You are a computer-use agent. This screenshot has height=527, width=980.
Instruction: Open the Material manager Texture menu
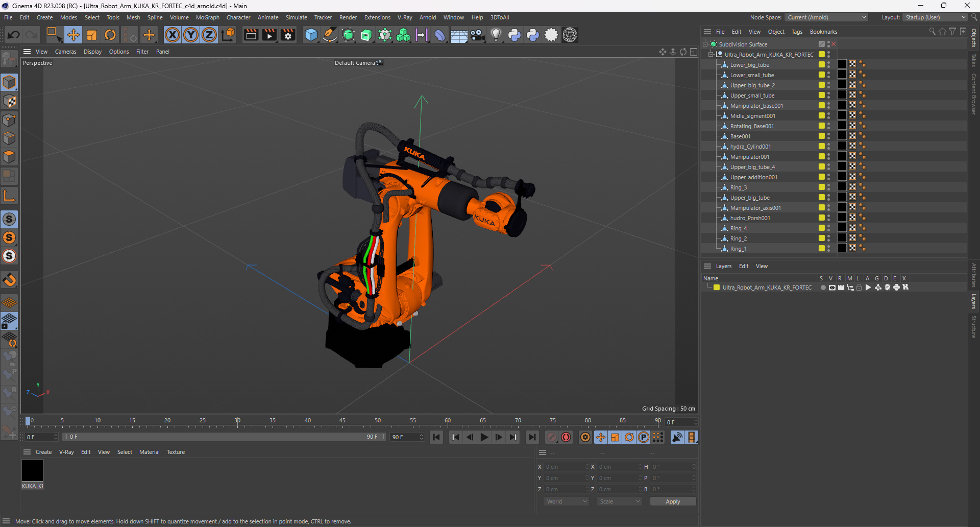(176, 452)
